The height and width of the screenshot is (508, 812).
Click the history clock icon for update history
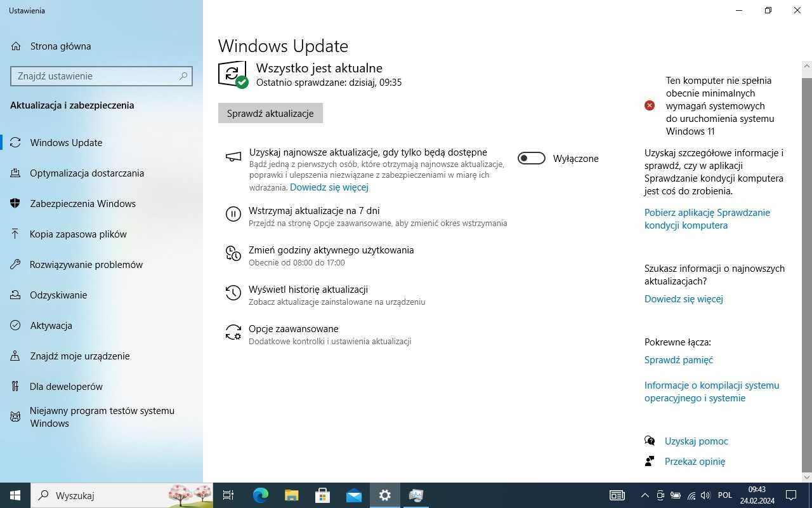pyautogui.click(x=233, y=293)
